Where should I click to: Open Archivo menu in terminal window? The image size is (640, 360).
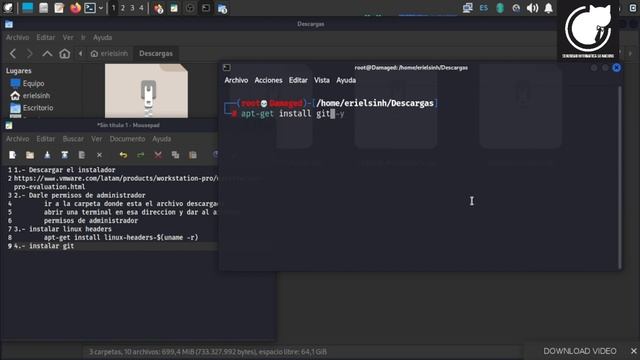(x=236, y=80)
